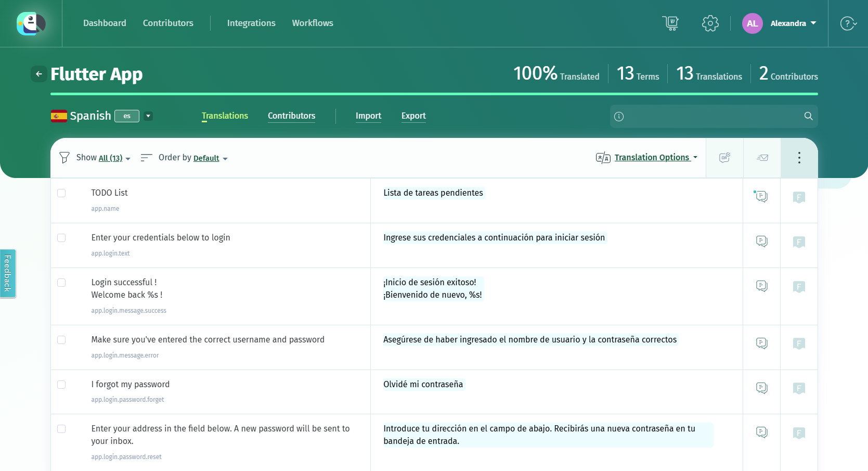This screenshot has width=868, height=471.
Task: Open comments for forgot password row
Action: click(x=762, y=388)
